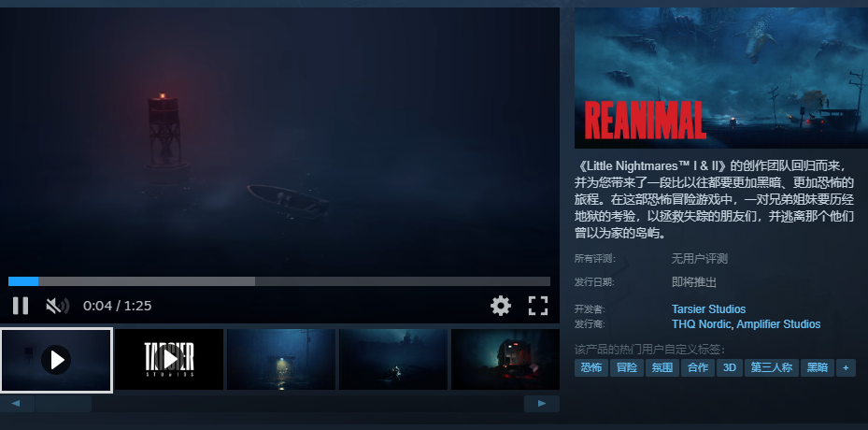868x430 pixels.
Task: Open the THQ Nordic publisher link
Action: click(703, 324)
